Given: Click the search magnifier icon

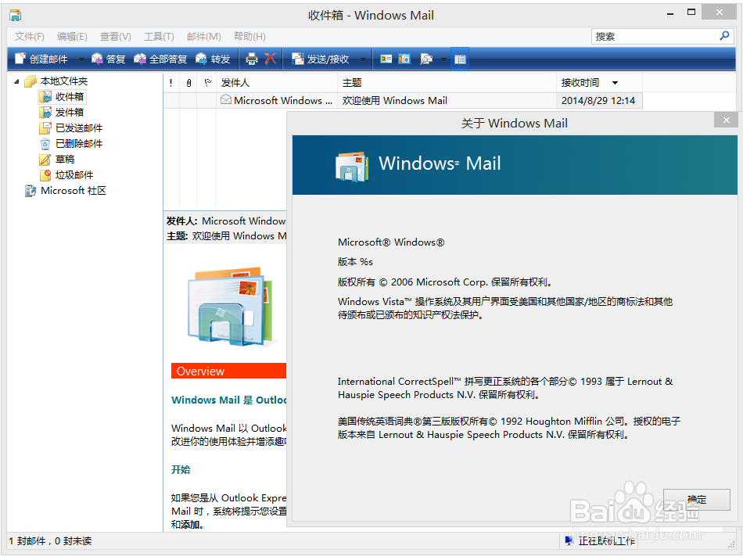Looking at the screenshot, I should (x=724, y=35).
